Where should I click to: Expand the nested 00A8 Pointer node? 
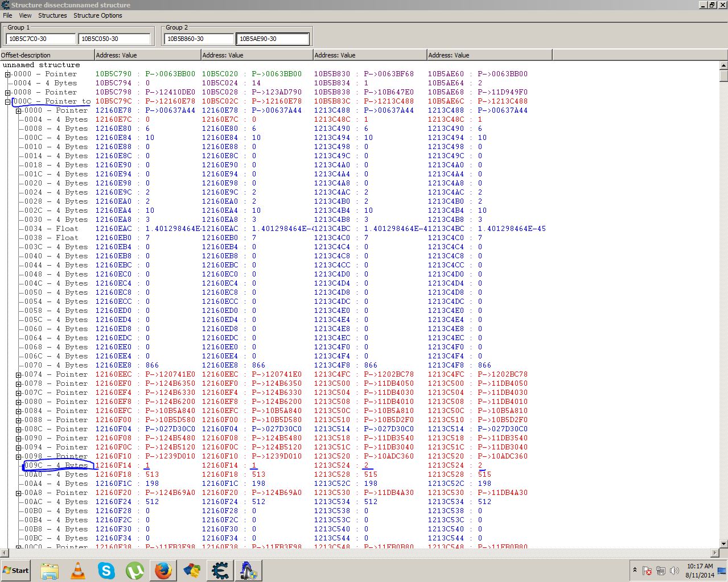tap(19, 493)
